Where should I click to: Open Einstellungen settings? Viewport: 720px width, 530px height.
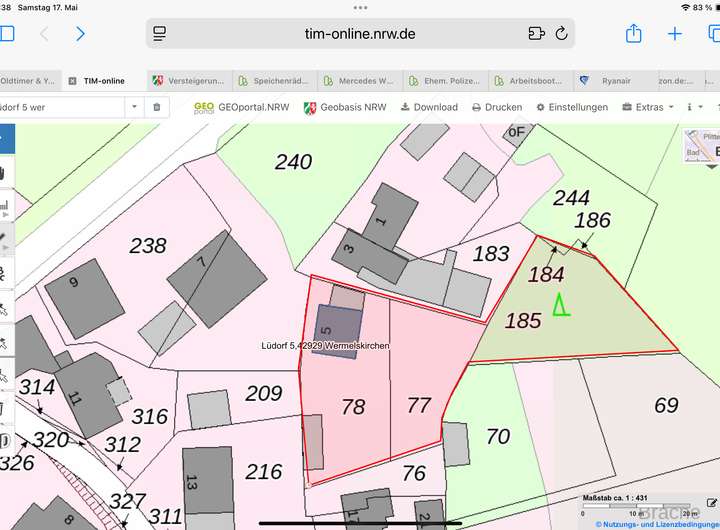[x=571, y=107]
